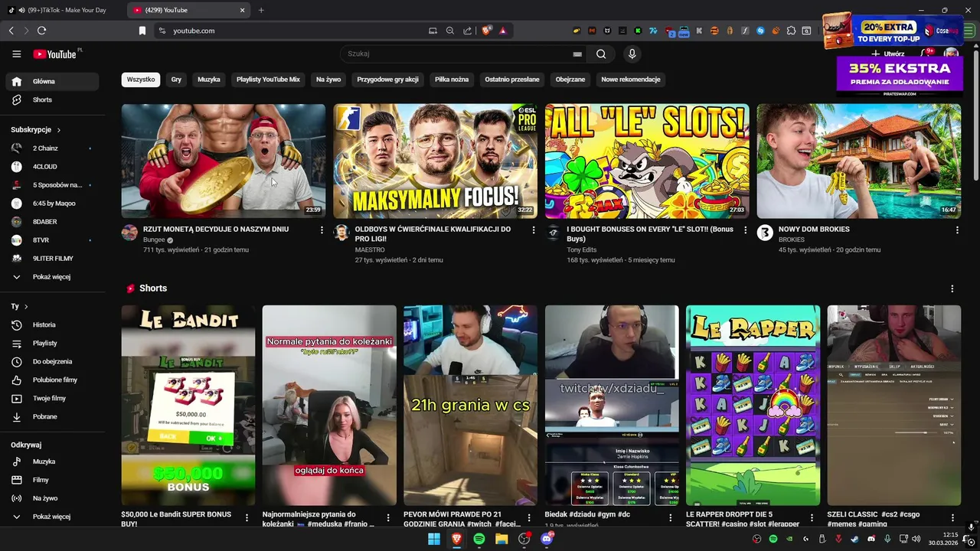Open options for RZUT MONETĄ video
Viewport: 980px width, 551px height.
tap(322, 230)
